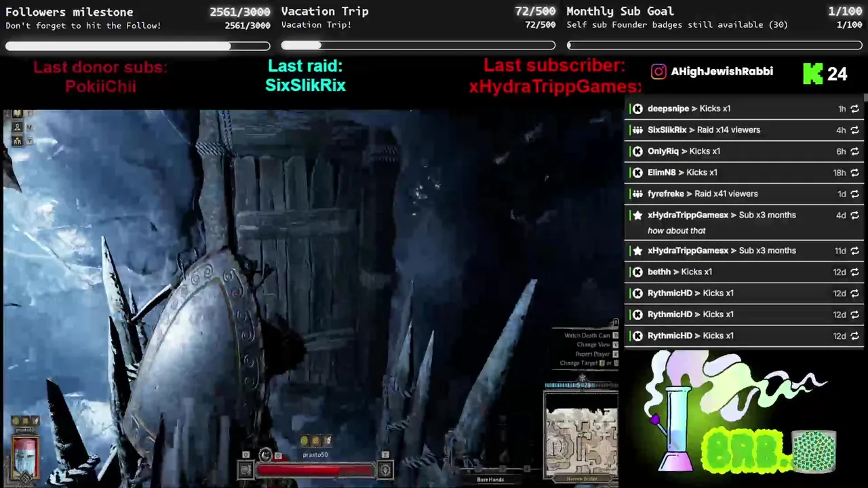
Task: Replay the bethh Kicks alert
Action: (x=854, y=272)
